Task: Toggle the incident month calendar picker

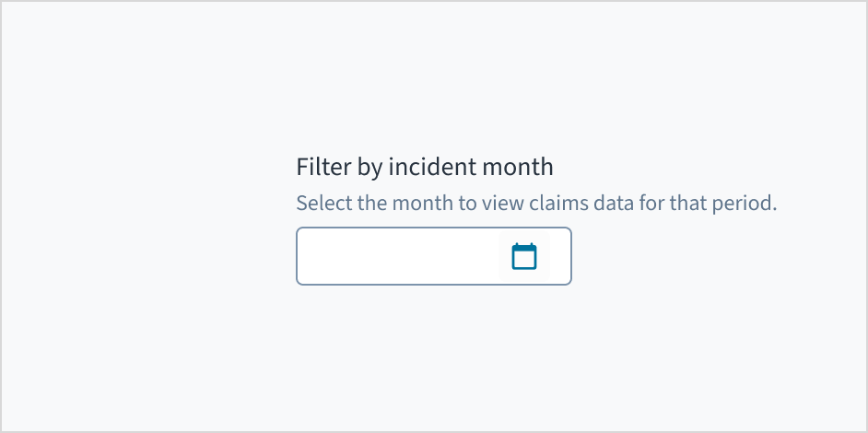Action: (x=524, y=256)
